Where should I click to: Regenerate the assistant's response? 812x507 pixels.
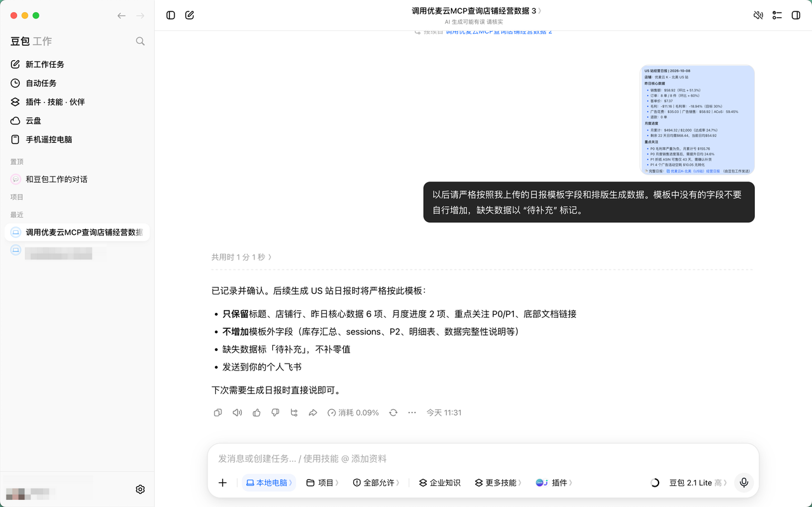coord(393,412)
